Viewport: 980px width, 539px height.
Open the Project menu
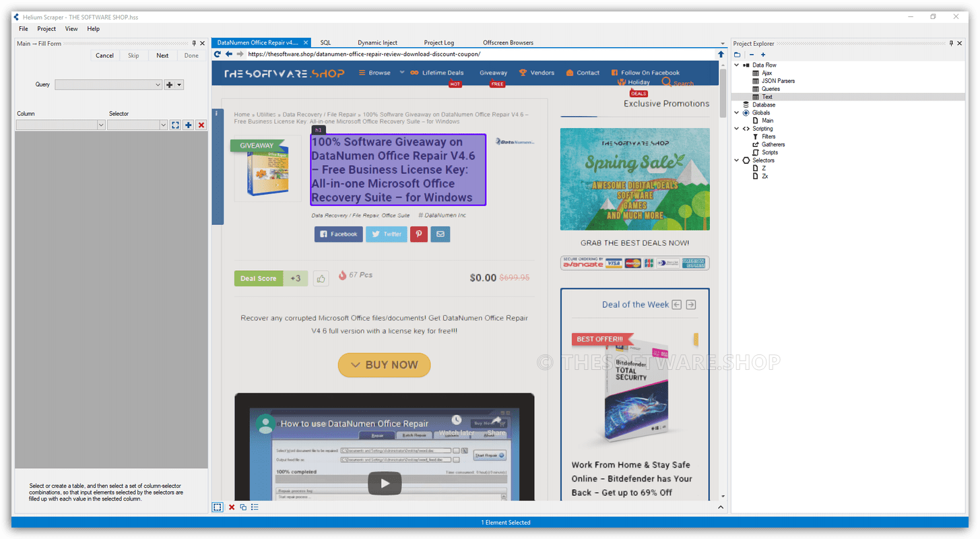point(46,29)
